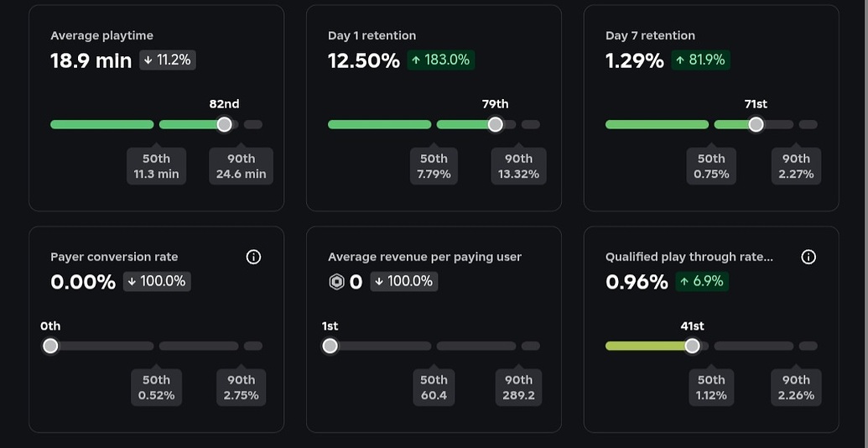868x448 pixels.
Task: Click the 50th 11.3 min benchmark label
Action: pyautogui.click(x=157, y=166)
